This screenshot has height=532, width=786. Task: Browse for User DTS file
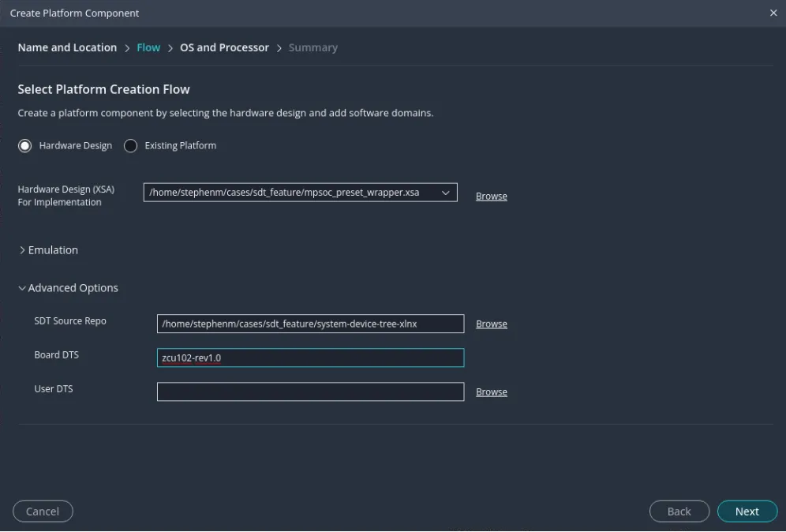tap(491, 392)
